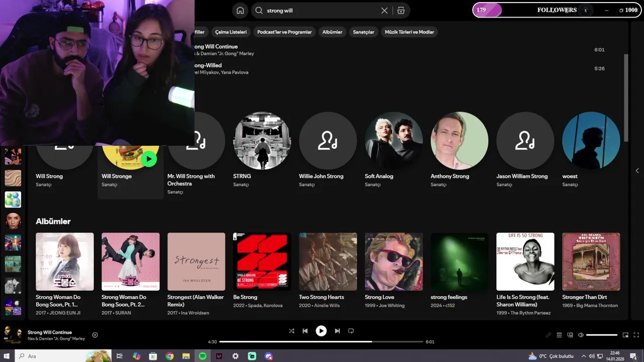This screenshot has width=644, height=362.
Task: Skip to the previous track
Action: (x=305, y=331)
